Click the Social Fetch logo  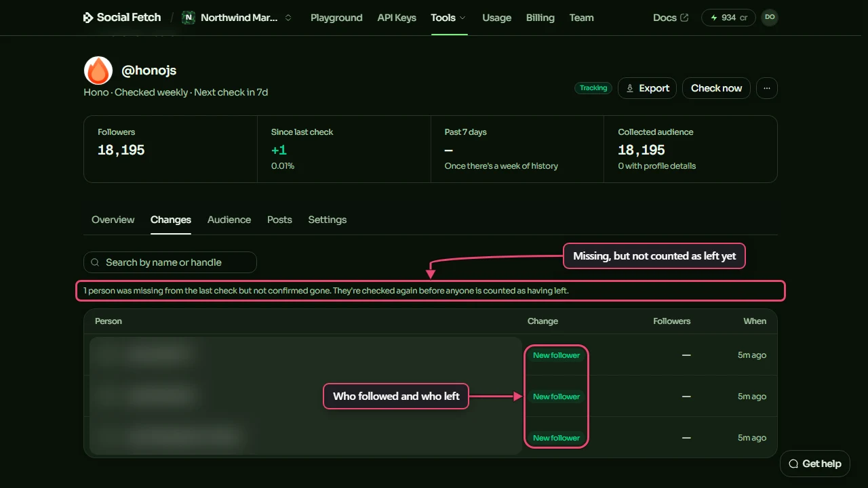point(122,18)
